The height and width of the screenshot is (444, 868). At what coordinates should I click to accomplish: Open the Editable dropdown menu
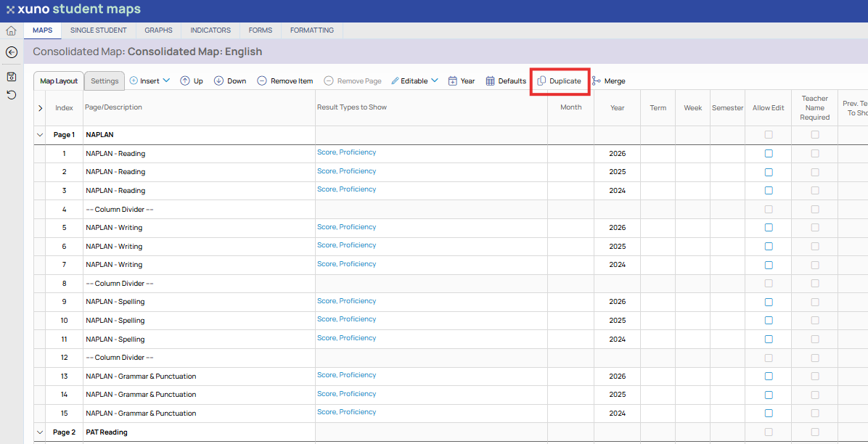pos(414,81)
